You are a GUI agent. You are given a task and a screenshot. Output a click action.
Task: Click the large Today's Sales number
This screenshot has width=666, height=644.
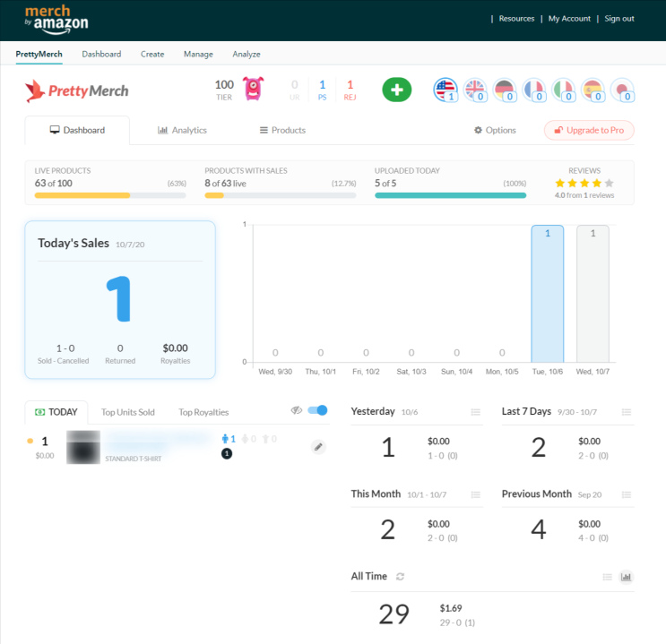118,299
